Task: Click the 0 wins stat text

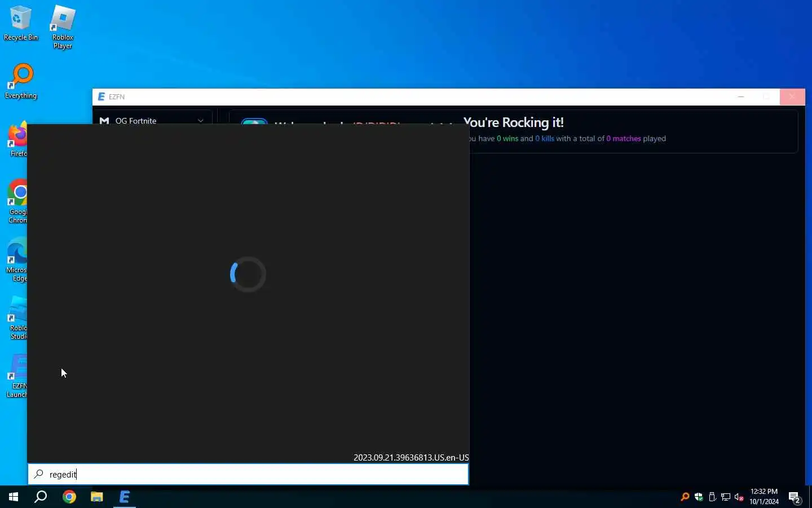Action: point(507,138)
